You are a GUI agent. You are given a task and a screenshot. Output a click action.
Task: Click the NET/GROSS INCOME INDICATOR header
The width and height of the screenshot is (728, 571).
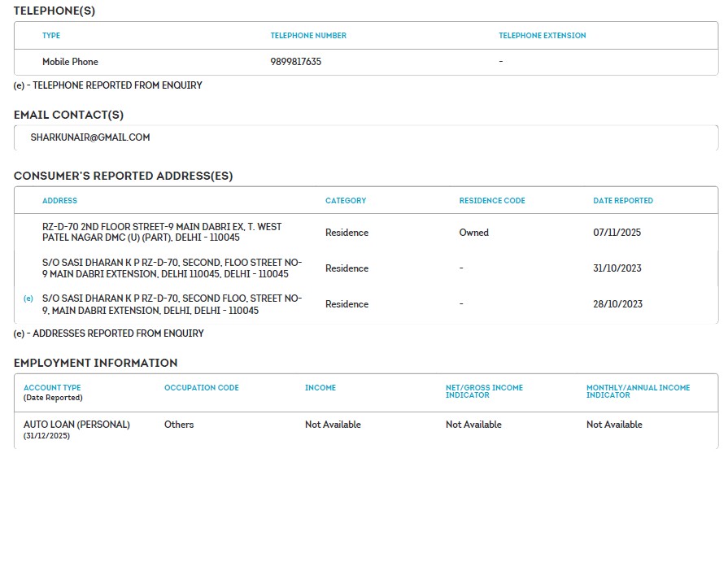pos(484,391)
